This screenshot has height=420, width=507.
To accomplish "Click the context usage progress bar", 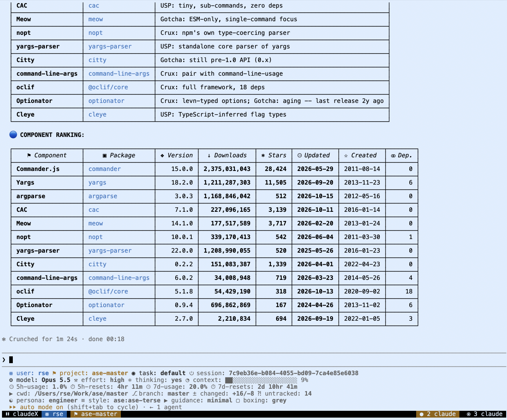I will pos(261,380).
